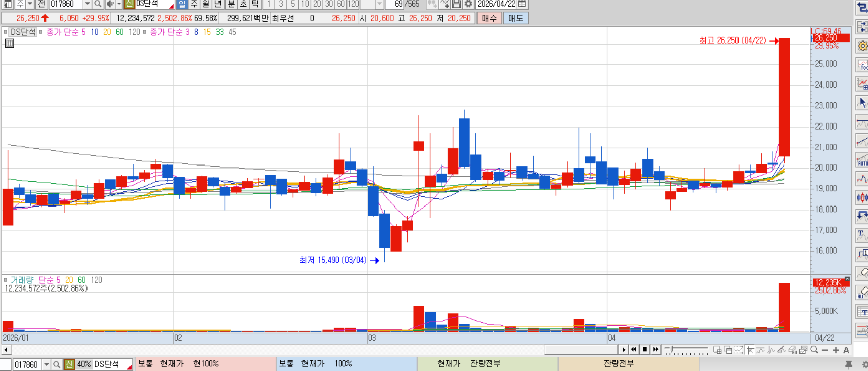Toggle 거래량 volume indicator square
The height and width of the screenshot is (371, 868).
pos(6,280)
